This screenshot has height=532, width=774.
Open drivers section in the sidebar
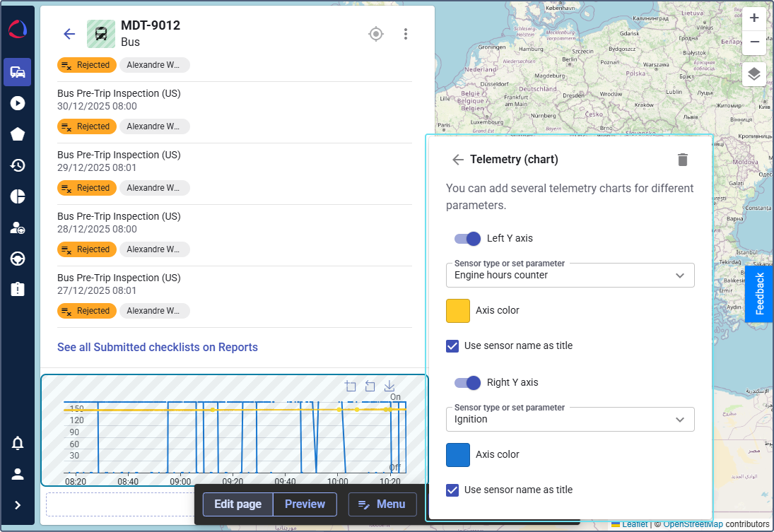[17, 227]
